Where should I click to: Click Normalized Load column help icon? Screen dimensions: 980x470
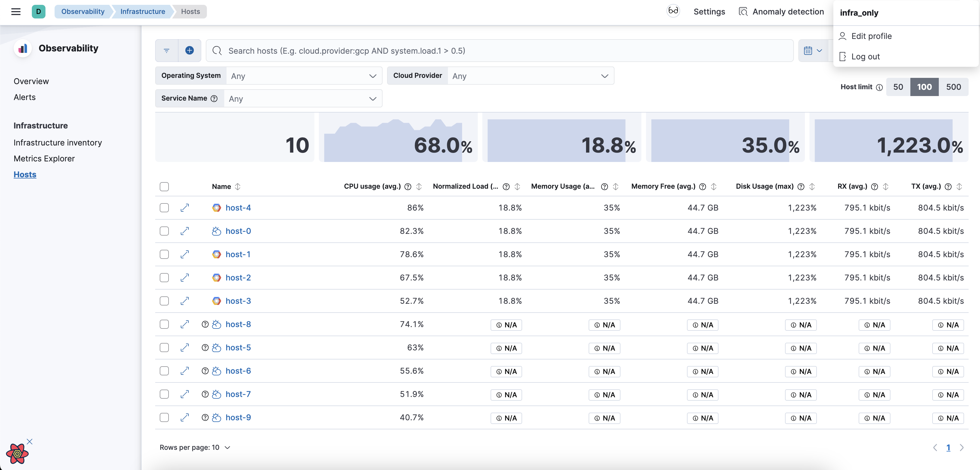506,187
